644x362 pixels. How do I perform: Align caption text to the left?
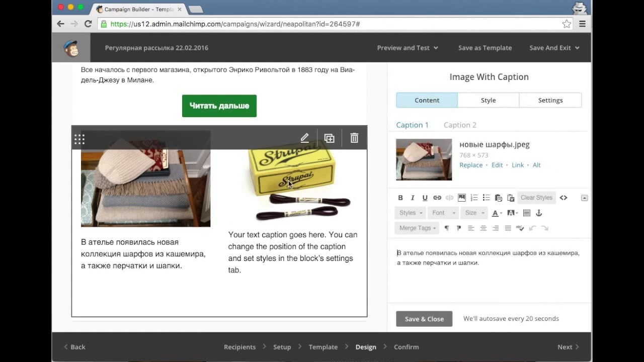471,228
